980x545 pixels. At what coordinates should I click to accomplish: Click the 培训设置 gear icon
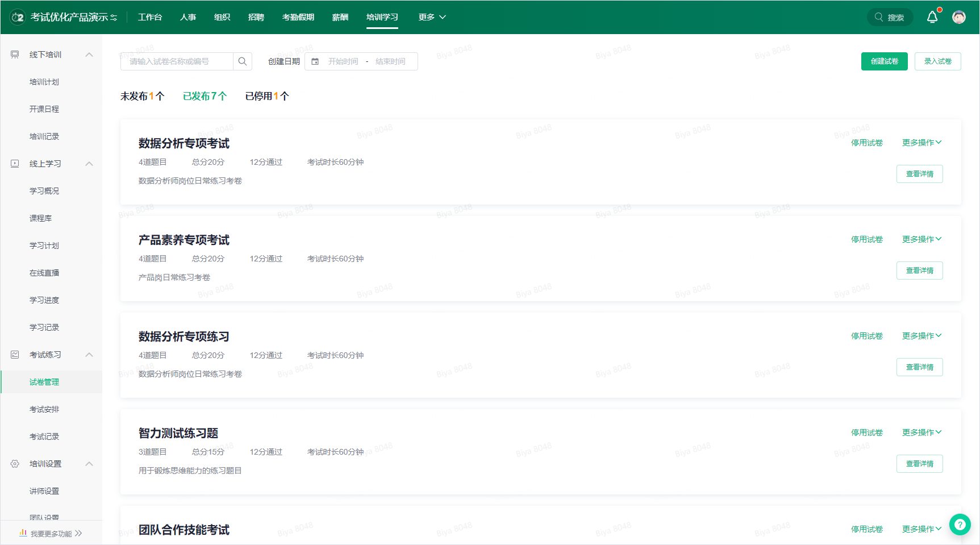(x=15, y=464)
